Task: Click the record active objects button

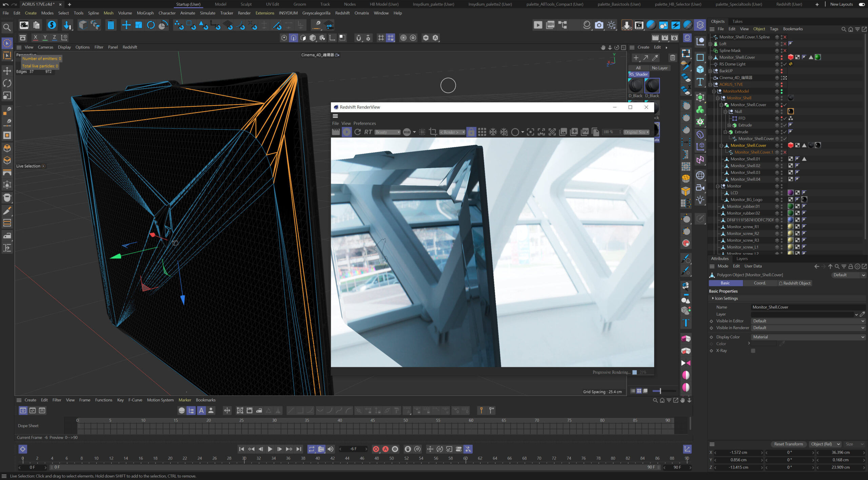Action: coord(376,449)
